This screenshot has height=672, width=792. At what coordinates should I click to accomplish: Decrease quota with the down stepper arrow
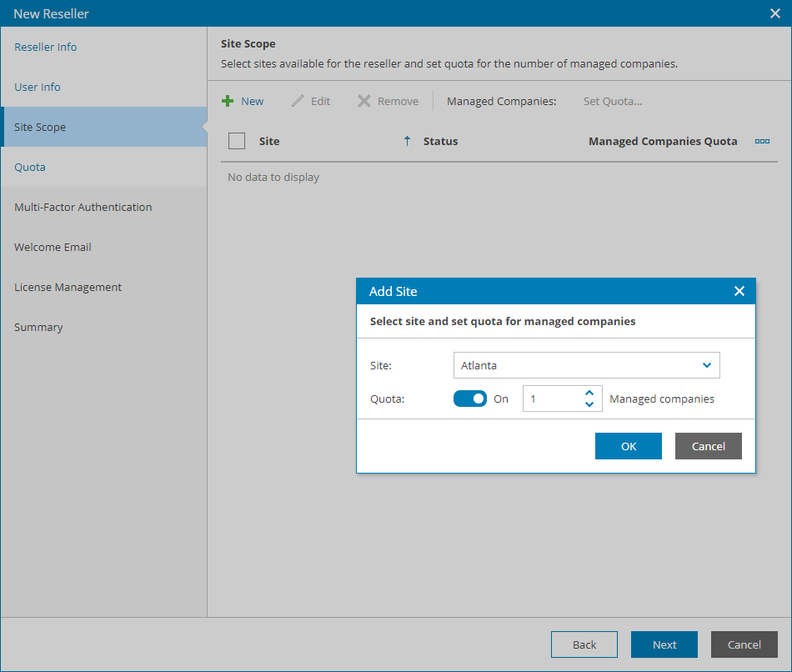pyautogui.click(x=589, y=404)
